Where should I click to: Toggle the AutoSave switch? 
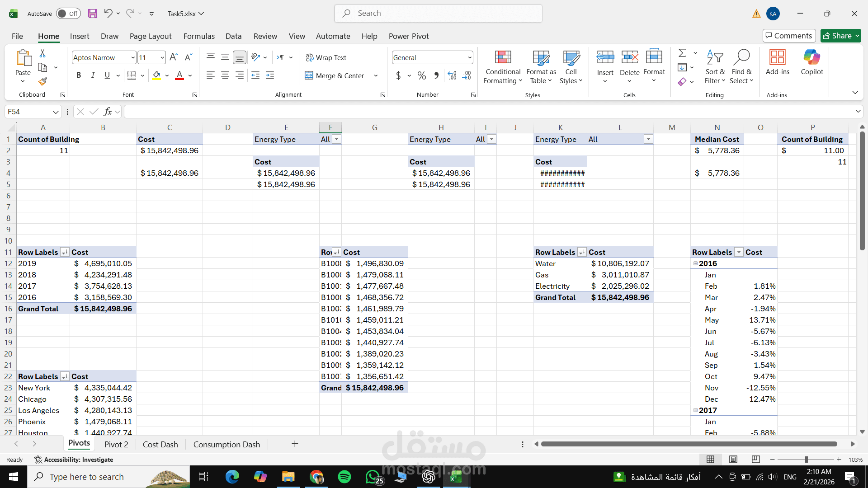pyautogui.click(x=68, y=14)
